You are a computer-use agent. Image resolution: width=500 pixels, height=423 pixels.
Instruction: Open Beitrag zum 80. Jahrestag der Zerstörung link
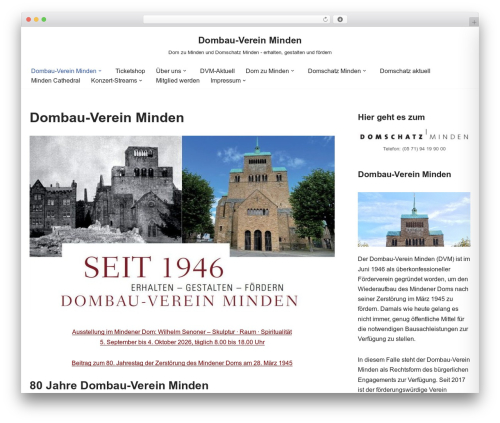[182, 363]
